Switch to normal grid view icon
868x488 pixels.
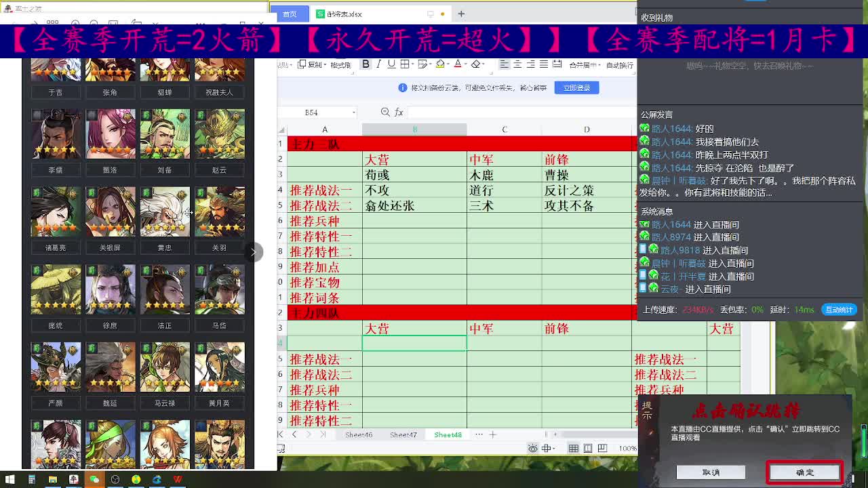[x=574, y=448]
